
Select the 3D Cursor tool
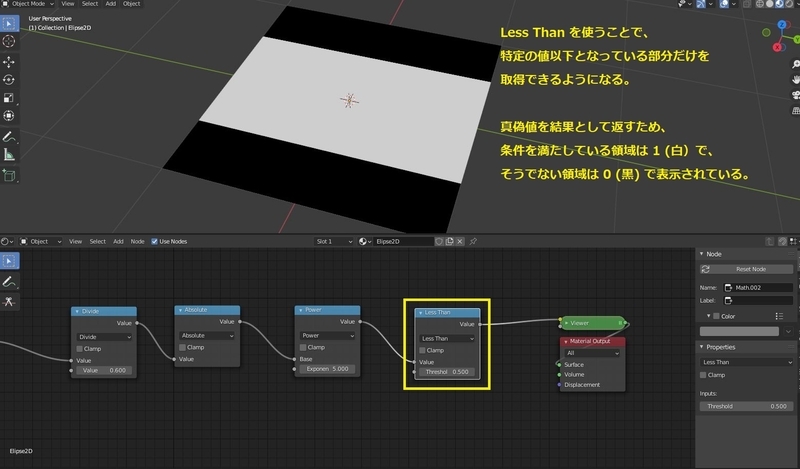point(9,41)
